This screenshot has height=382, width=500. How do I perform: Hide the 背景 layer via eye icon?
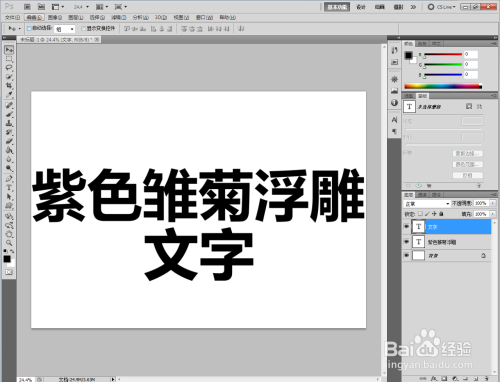click(406, 255)
